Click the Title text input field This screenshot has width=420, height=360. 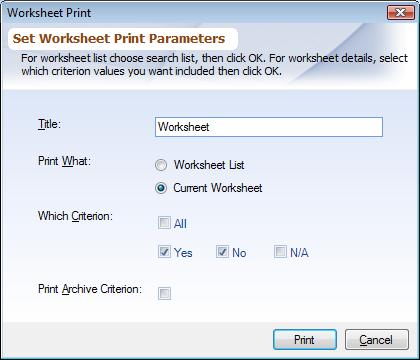[269, 127]
